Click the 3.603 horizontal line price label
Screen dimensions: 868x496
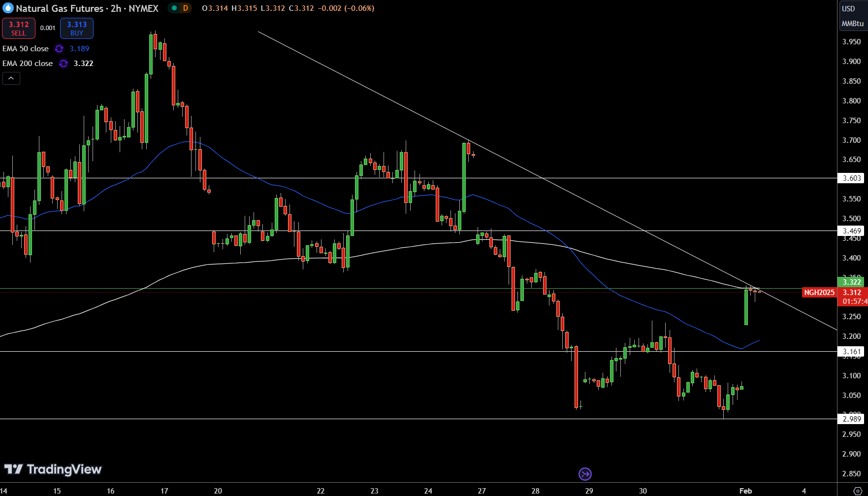tap(851, 178)
